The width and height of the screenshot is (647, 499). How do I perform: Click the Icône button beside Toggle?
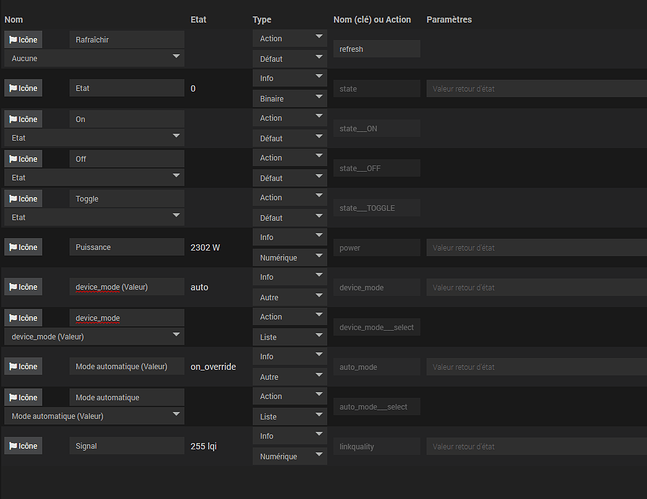point(23,199)
